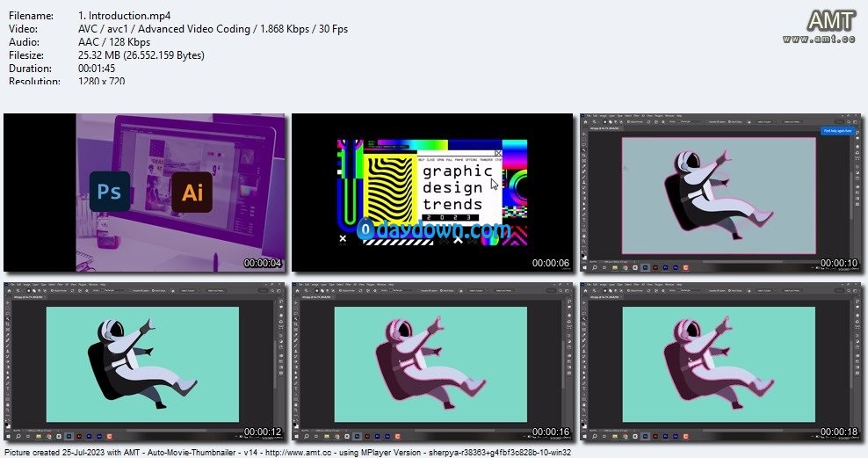Click Windows Start button in 00:00:16 frame
This screenshot has width=868, height=458.
click(x=297, y=436)
